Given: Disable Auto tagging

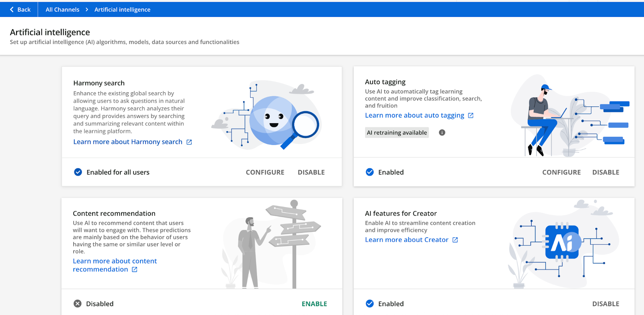Looking at the screenshot, I should pyautogui.click(x=605, y=172).
